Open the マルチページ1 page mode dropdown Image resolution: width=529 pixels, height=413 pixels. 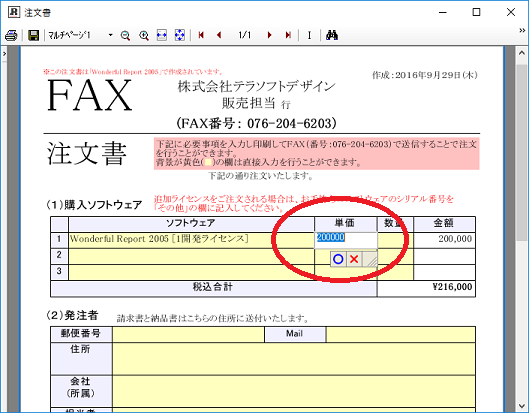point(110,35)
